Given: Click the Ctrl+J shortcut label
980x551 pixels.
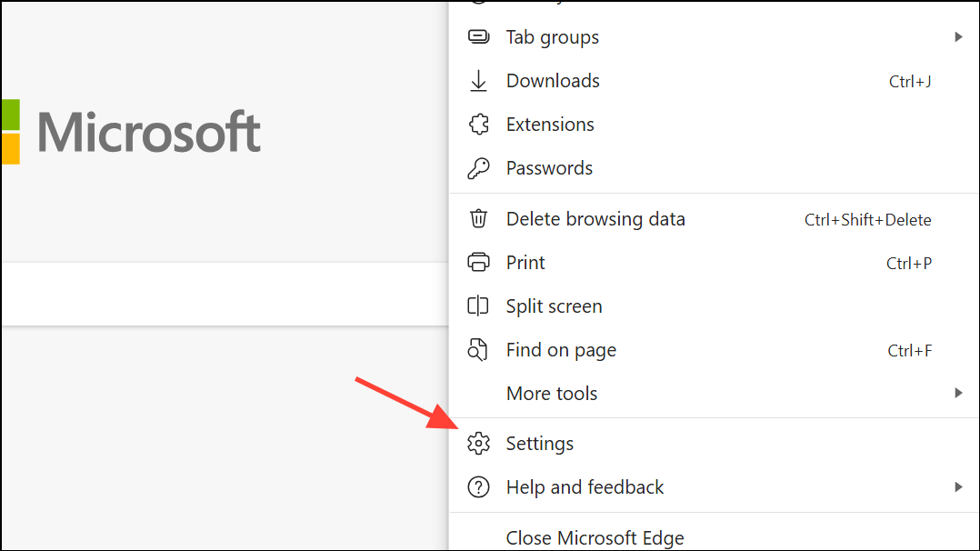Looking at the screenshot, I should (x=910, y=81).
